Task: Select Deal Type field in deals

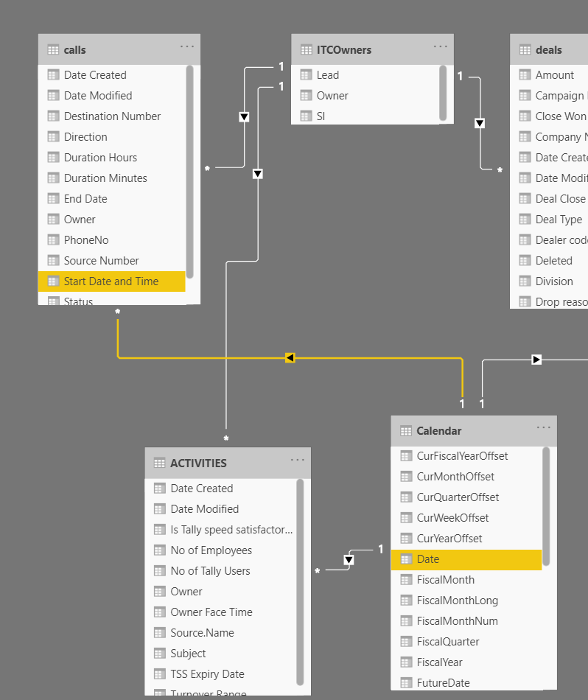Action: coord(549,219)
